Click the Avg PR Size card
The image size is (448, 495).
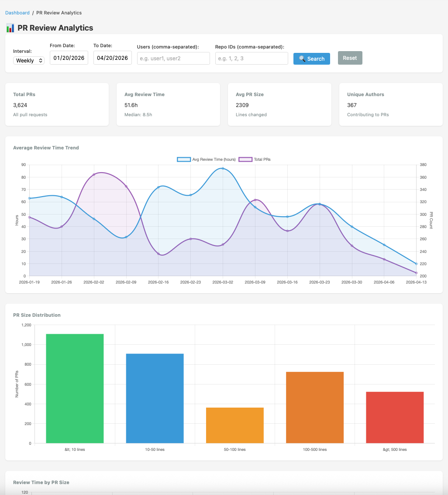click(x=279, y=104)
